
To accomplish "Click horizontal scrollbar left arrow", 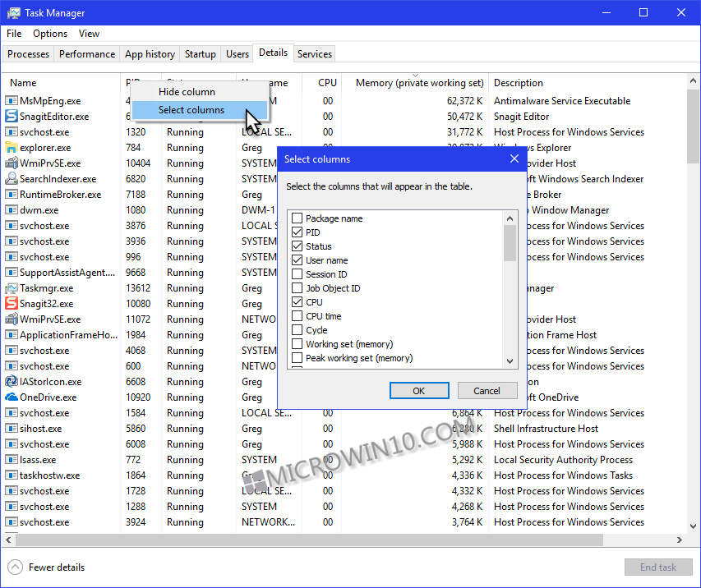I will click(8, 540).
